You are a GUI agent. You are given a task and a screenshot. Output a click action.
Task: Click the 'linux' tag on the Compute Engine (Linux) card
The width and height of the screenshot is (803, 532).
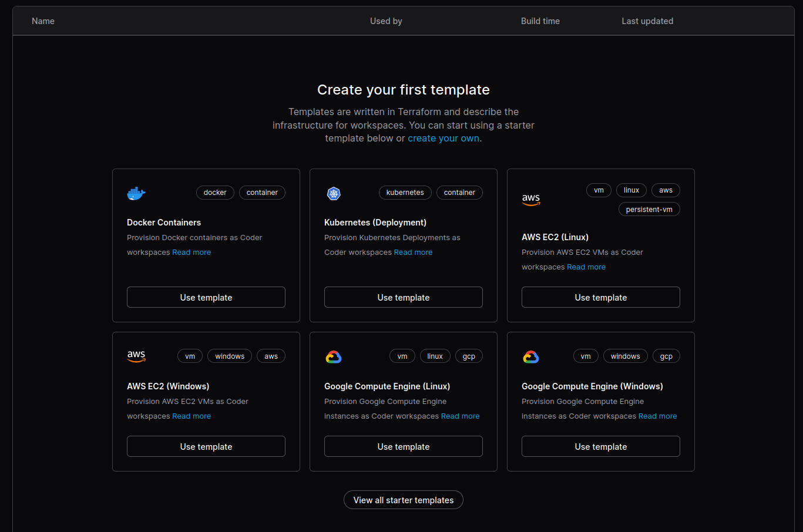pyautogui.click(x=435, y=356)
